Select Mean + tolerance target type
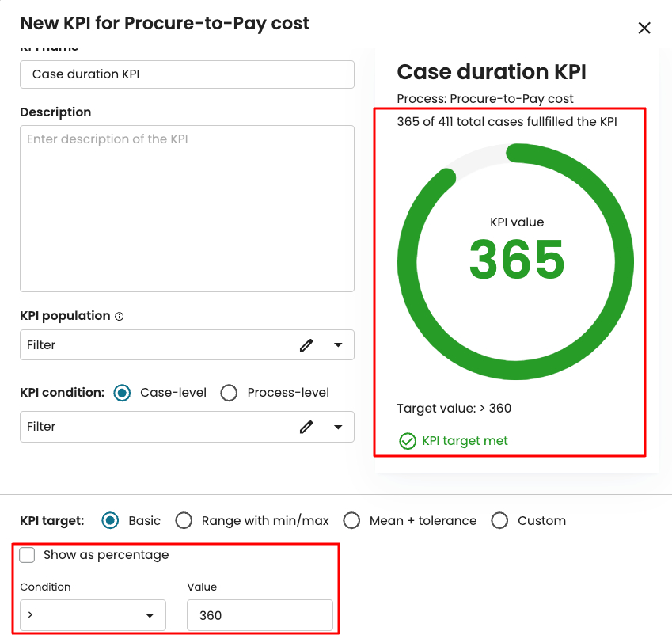This screenshot has width=672, height=635. pyautogui.click(x=351, y=520)
